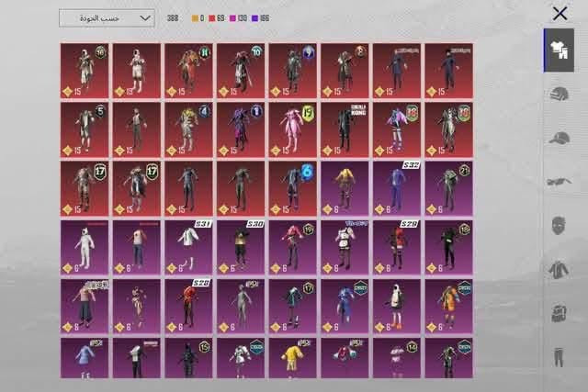Screen dimensions: 588x392
Task: Select the light blue dress outfit in bottom row
Action: tap(85, 358)
